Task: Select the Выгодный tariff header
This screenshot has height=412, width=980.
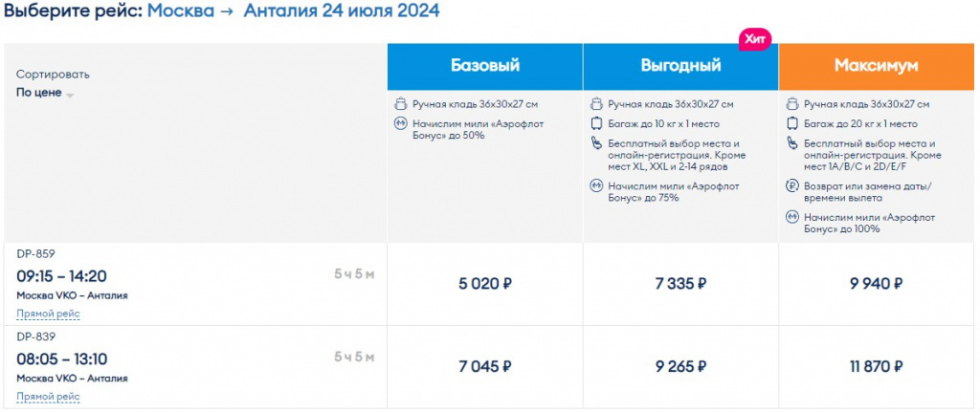Action: [x=680, y=66]
